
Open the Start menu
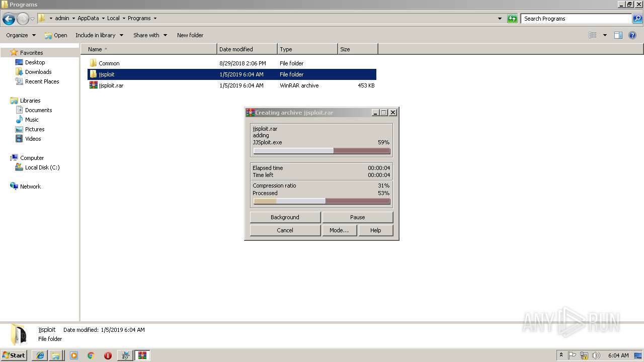point(14,355)
